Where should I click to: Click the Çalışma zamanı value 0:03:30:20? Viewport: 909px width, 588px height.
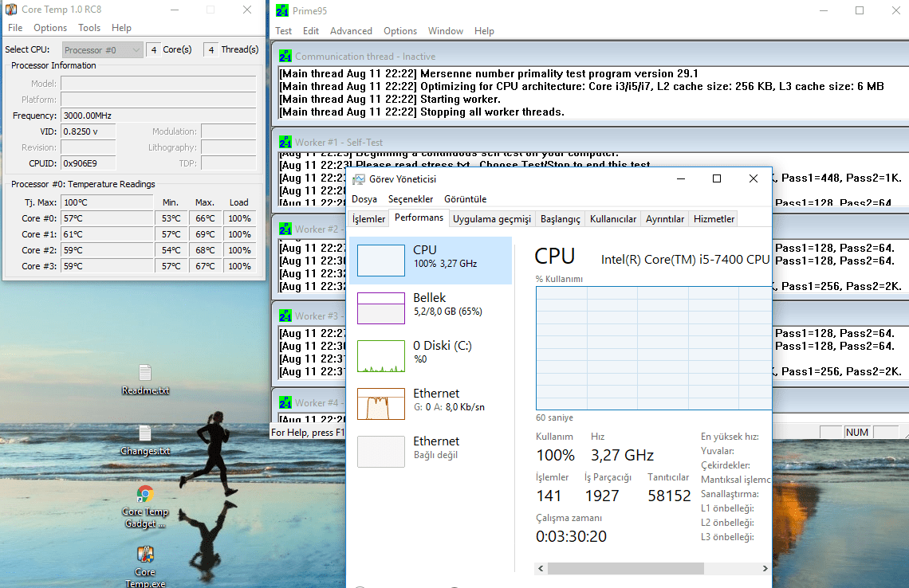tap(571, 536)
